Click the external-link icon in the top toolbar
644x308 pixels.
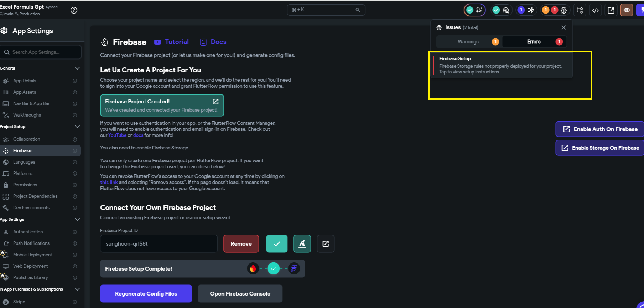coord(611,10)
